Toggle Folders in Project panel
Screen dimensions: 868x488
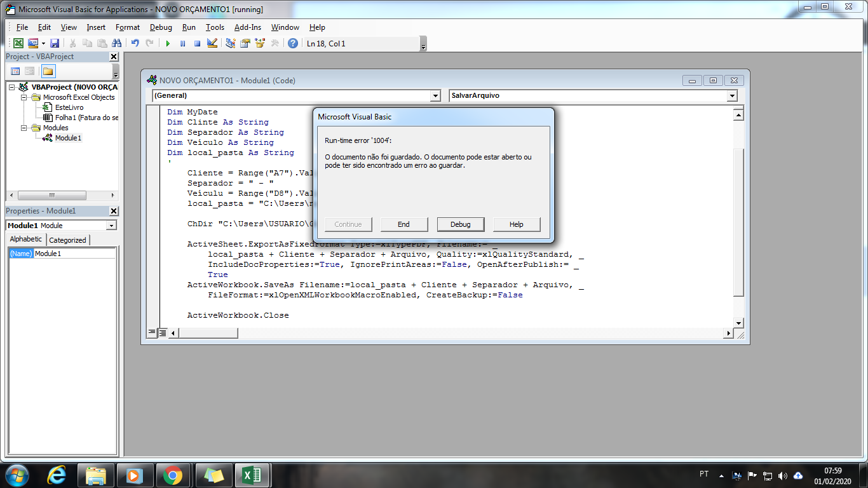click(48, 71)
